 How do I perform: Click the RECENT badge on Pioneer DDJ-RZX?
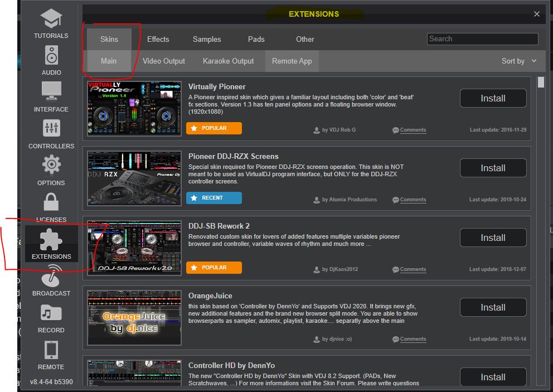(214, 198)
